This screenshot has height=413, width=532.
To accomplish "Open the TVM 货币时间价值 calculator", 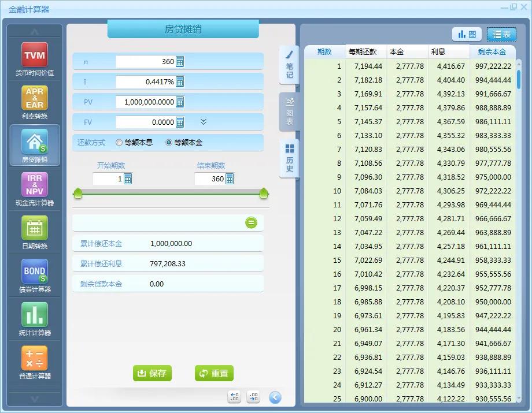I will pyautogui.click(x=35, y=59).
